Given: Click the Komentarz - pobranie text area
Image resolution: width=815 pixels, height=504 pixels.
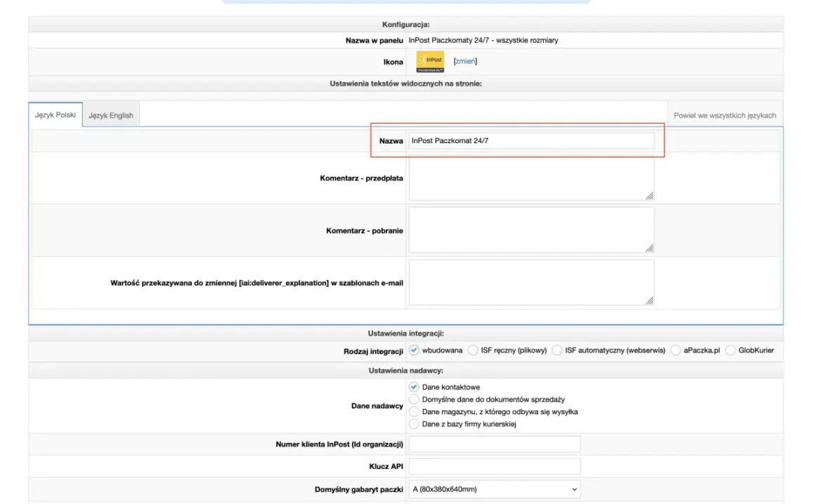Looking at the screenshot, I should (x=531, y=230).
